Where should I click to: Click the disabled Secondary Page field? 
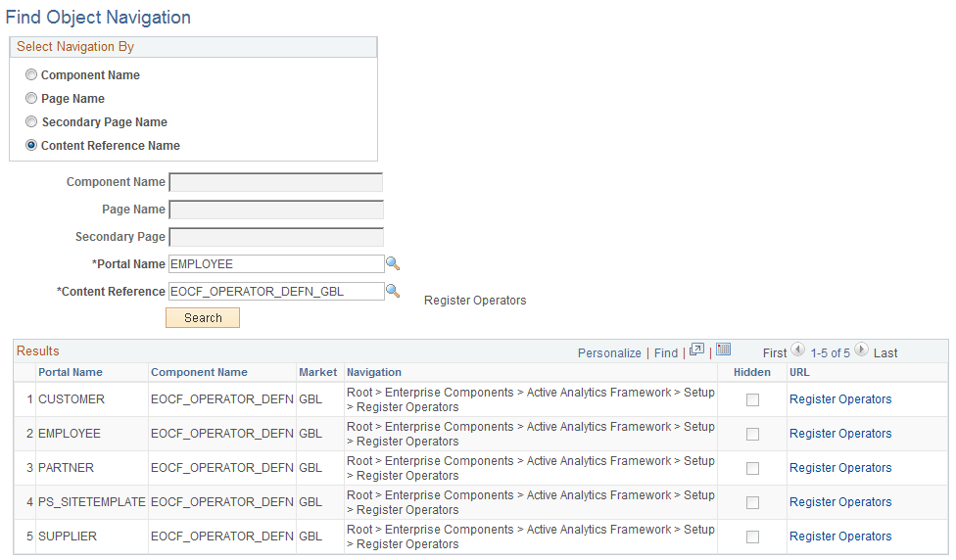pyautogui.click(x=276, y=236)
